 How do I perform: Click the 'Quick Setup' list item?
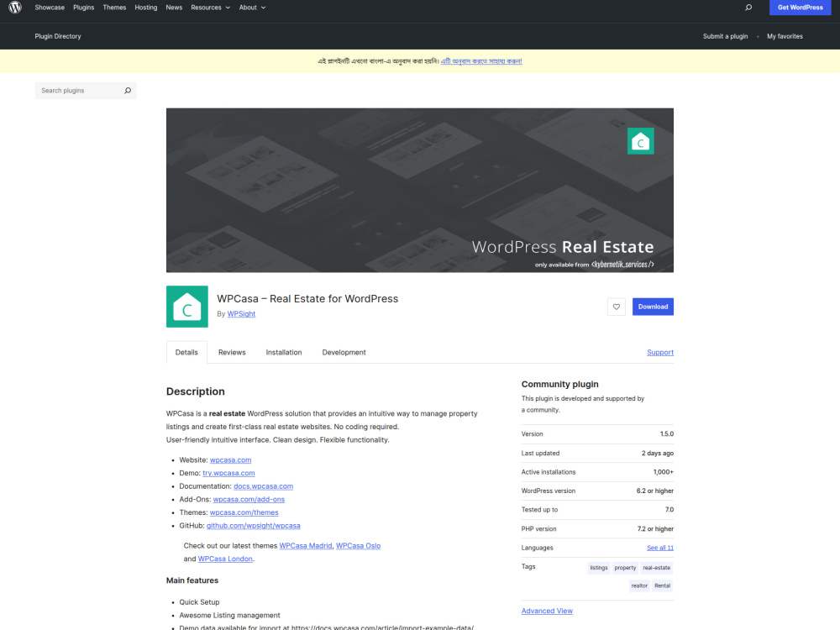[199, 602]
